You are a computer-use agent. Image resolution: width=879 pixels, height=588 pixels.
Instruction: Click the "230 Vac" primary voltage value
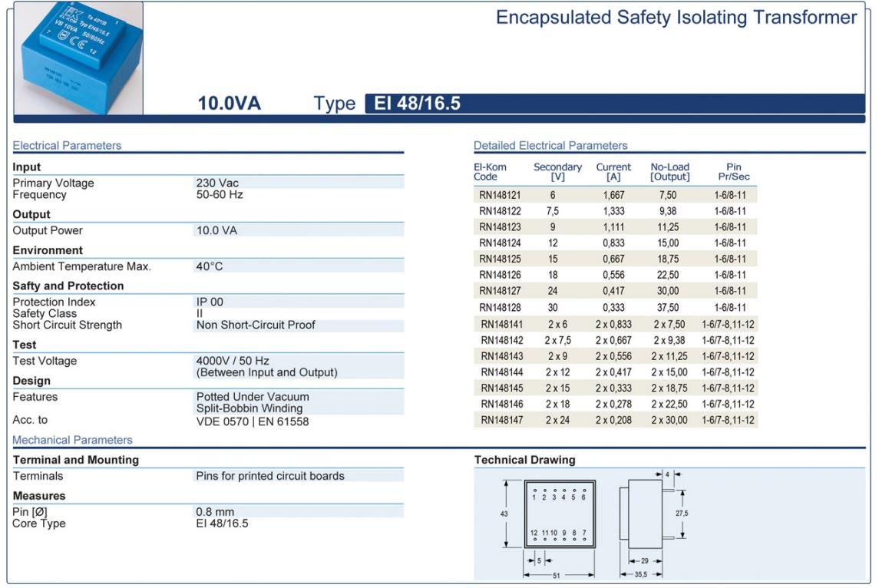point(217,183)
